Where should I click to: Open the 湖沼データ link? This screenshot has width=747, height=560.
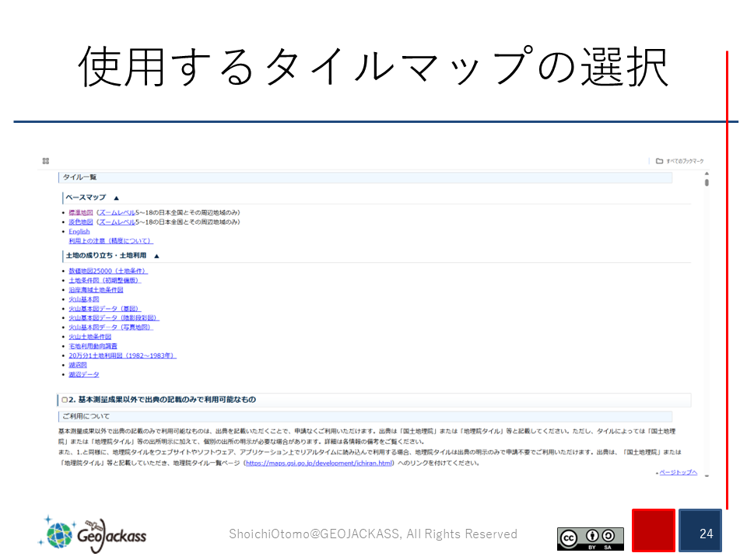pos(83,374)
